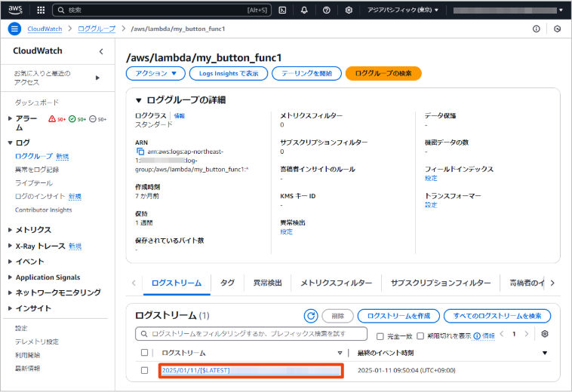Focus the log stream filter field
Screen dimensions: 572x392
click(x=251, y=334)
